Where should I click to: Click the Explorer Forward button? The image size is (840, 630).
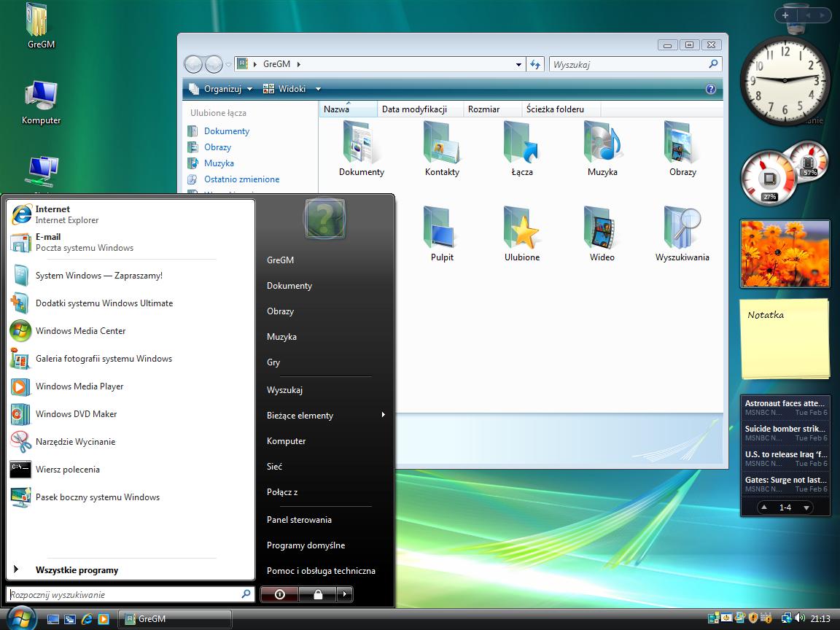(x=214, y=64)
